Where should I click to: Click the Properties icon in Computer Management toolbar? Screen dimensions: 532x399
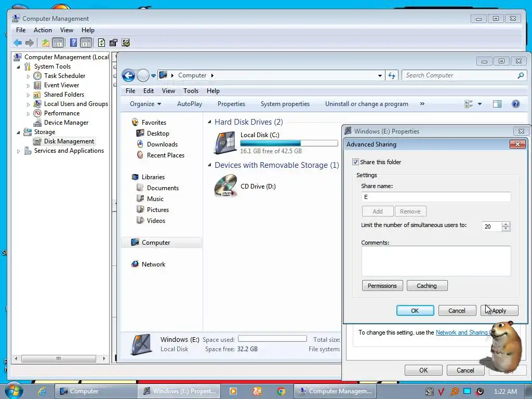coord(113,43)
